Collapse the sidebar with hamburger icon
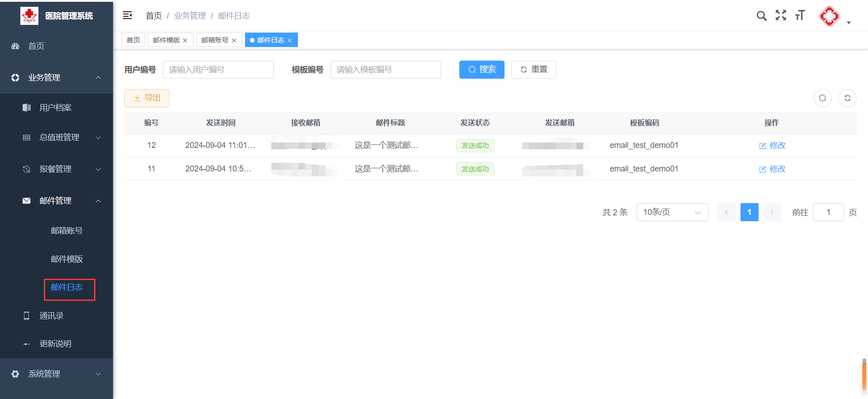Screen dimensions: 868x399 (127, 15)
